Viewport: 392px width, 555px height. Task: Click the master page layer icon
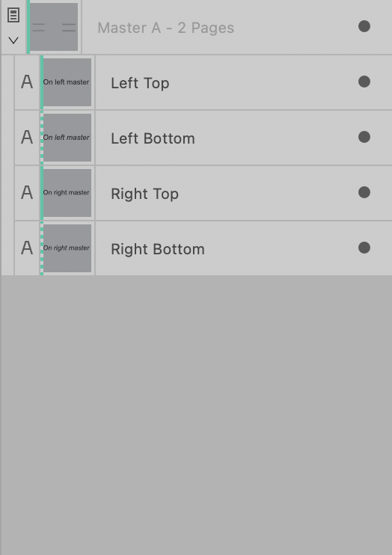click(13, 15)
